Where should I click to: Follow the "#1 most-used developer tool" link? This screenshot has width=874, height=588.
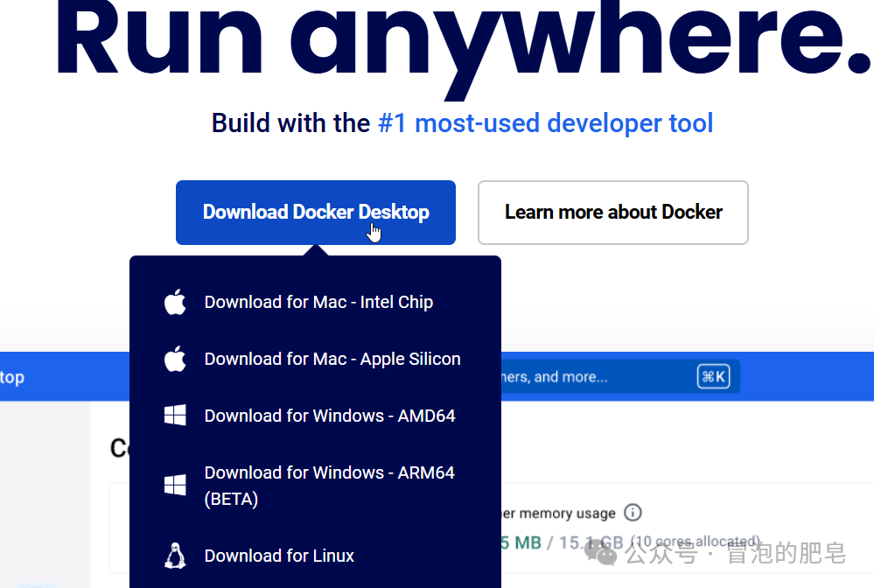click(545, 123)
